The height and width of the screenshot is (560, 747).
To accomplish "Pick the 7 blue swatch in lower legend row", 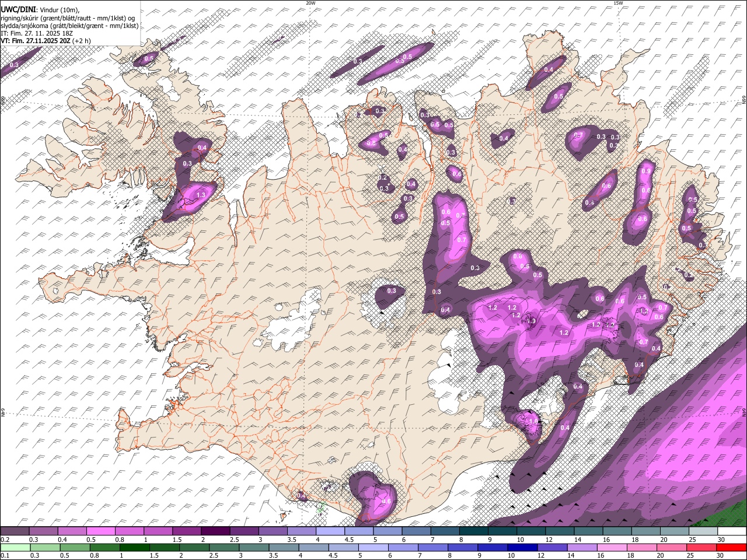I will click(x=432, y=547).
